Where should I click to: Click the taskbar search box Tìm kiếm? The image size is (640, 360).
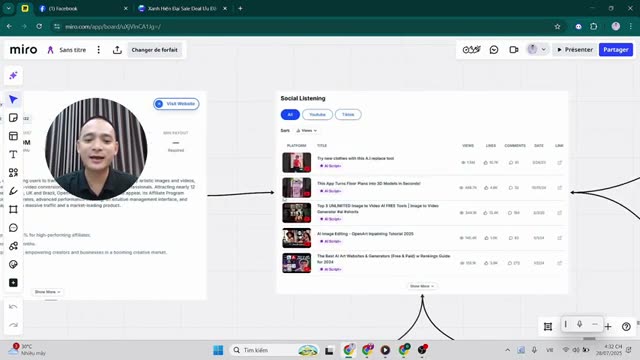click(x=274, y=350)
